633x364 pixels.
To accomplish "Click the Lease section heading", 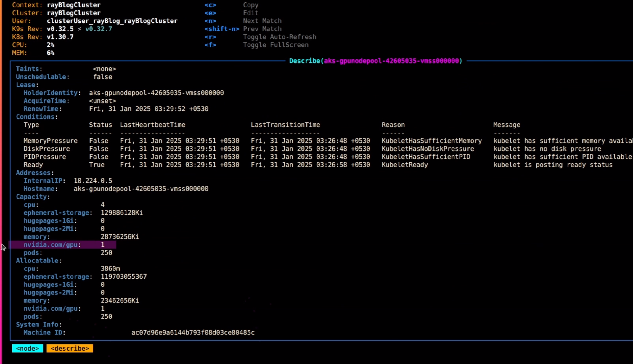I will click(x=27, y=85).
